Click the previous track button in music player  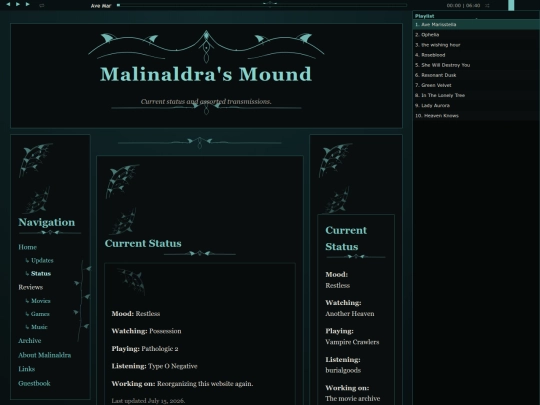(8, 4)
